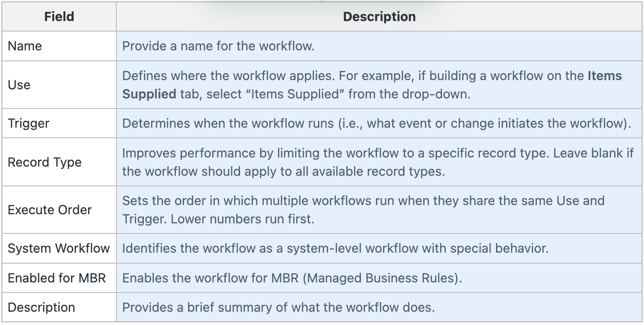644x325 pixels.
Task: Select the Trigger field cell
Action: point(59,123)
